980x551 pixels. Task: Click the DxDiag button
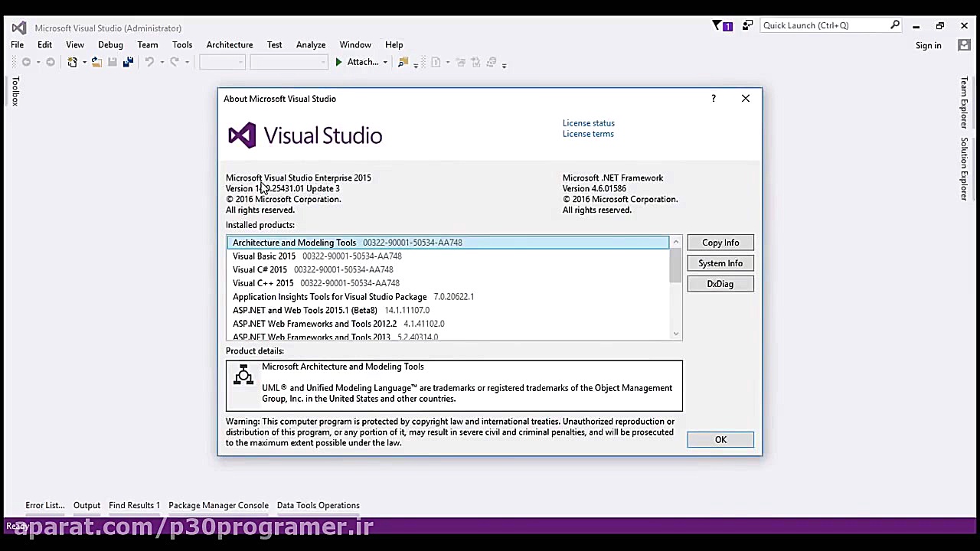[x=720, y=284]
